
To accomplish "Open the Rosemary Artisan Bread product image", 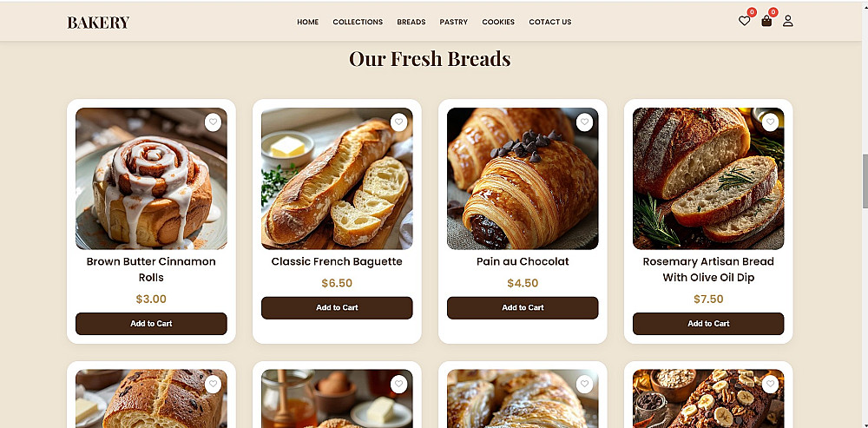I will pyautogui.click(x=708, y=178).
